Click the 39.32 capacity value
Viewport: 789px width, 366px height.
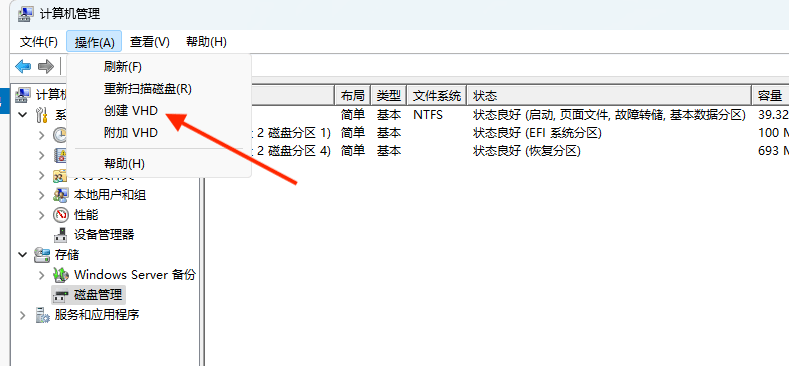click(x=773, y=115)
